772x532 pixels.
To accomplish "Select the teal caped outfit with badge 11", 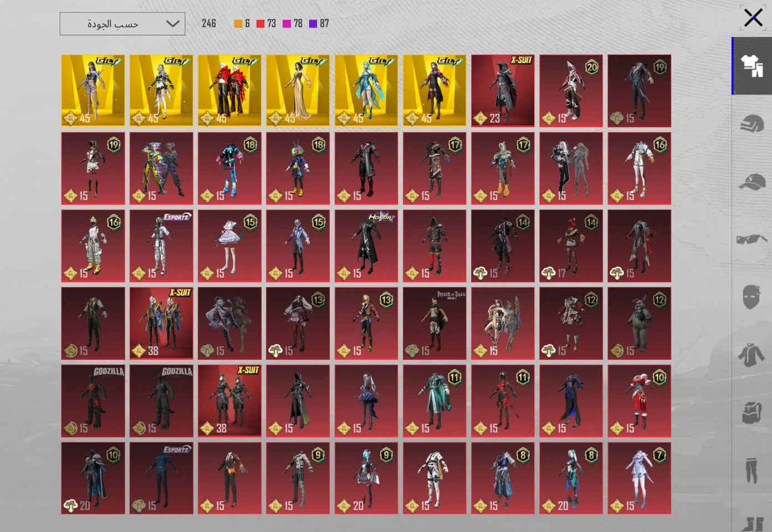I will click(434, 401).
